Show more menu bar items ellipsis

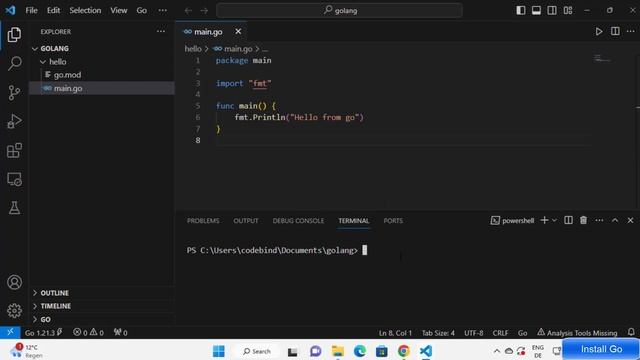[162, 10]
